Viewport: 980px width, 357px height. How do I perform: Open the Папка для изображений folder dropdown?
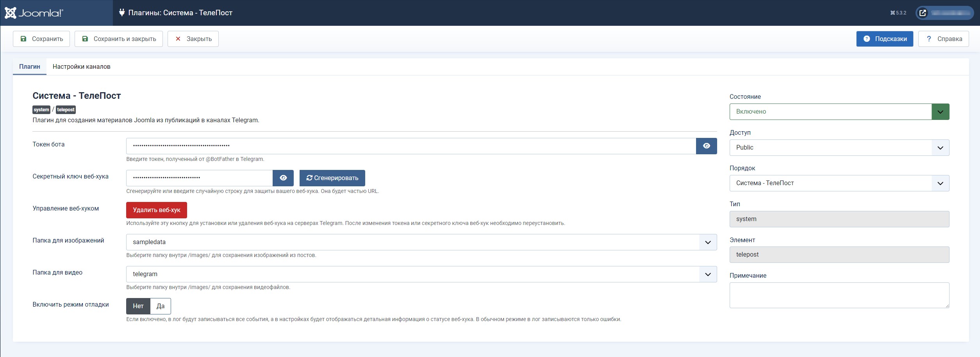421,242
